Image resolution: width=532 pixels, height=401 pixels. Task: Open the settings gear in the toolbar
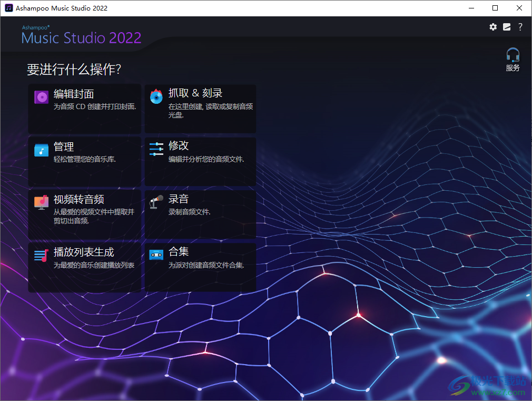pyautogui.click(x=493, y=26)
